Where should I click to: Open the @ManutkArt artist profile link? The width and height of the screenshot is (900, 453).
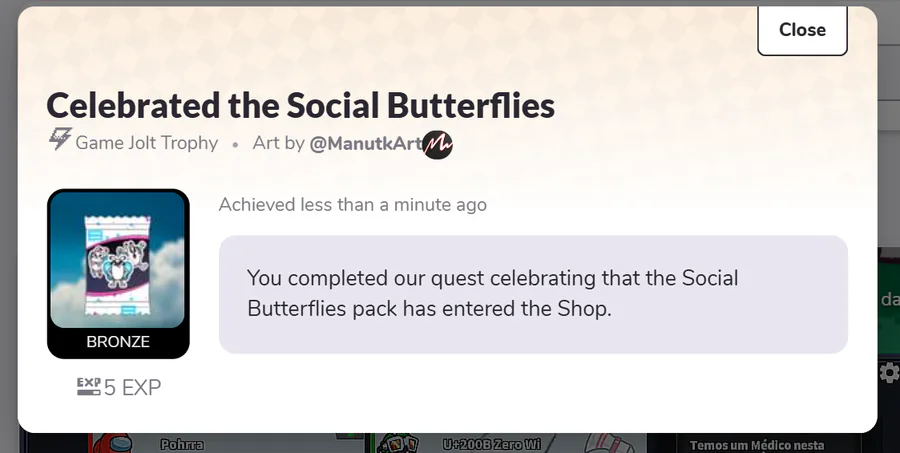pos(365,143)
